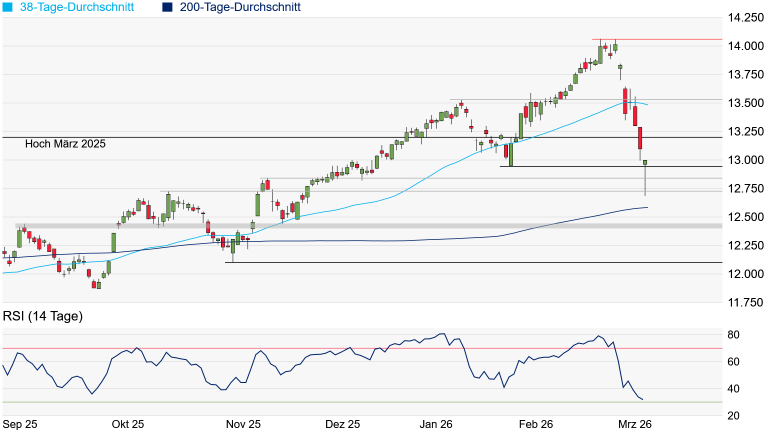Screen dimensions: 765x430
Task: Click the 'RSI (14 Tage)' indicator title
Action: pos(42,316)
